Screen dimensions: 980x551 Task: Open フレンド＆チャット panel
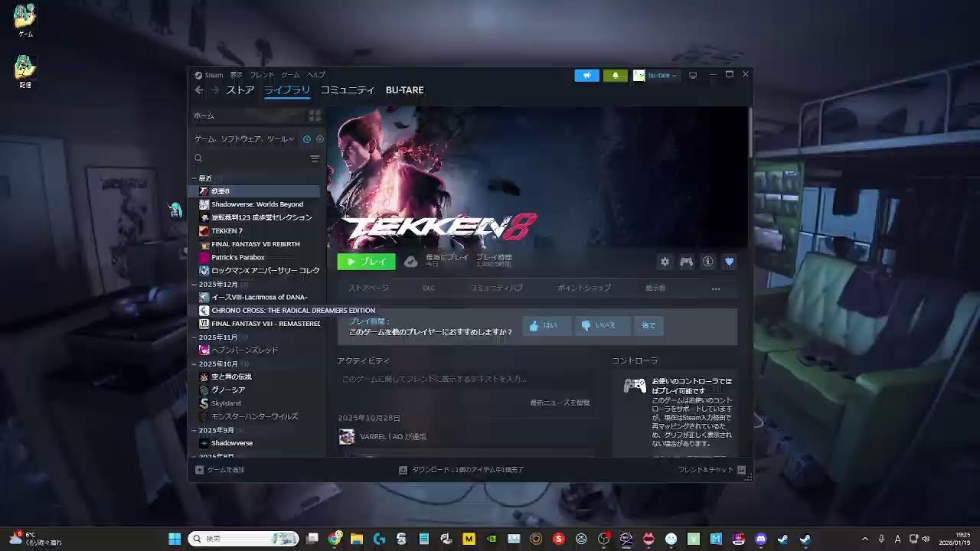pos(711,470)
